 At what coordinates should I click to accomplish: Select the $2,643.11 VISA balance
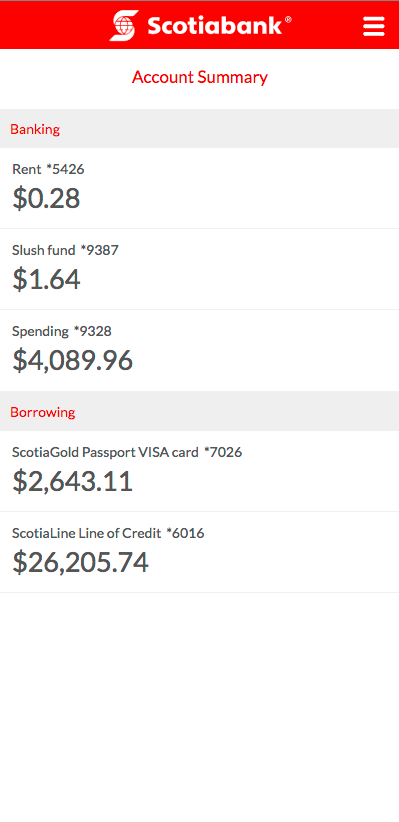(x=72, y=481)
